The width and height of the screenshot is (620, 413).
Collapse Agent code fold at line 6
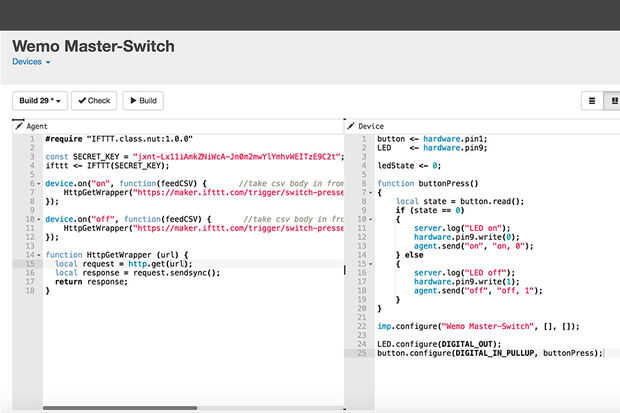coord(39,184)
